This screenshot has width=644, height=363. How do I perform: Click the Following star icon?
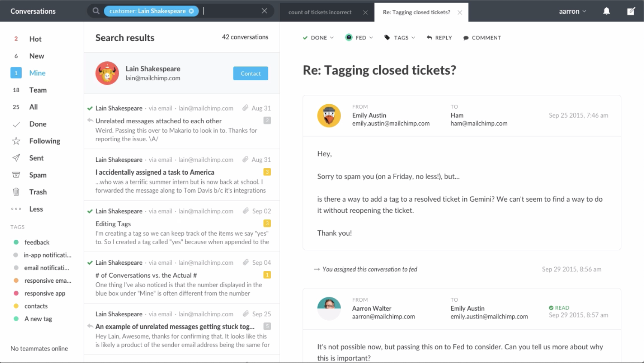point(16,141)
